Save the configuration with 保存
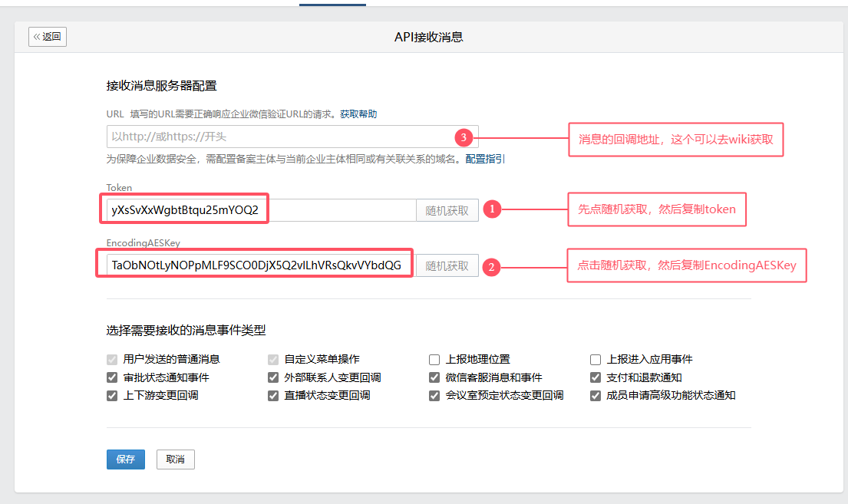This screenshot has width=848, height=504. pos(125,459)
